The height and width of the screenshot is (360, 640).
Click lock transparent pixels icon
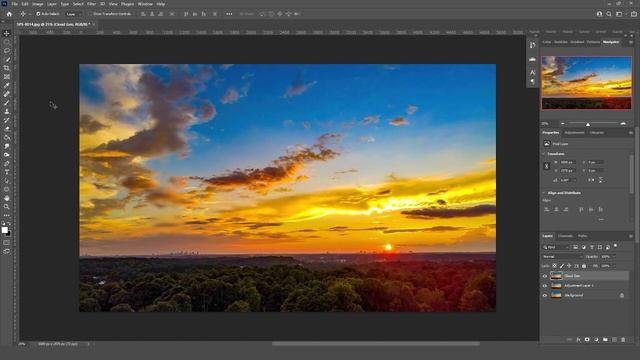pyautogui.click(x=554, y=266)
